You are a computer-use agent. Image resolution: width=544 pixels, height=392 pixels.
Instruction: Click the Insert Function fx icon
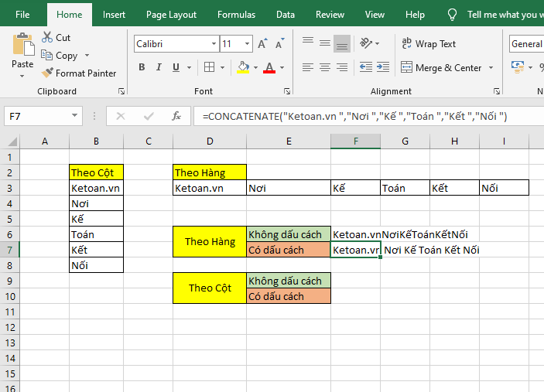coord(176,117)
